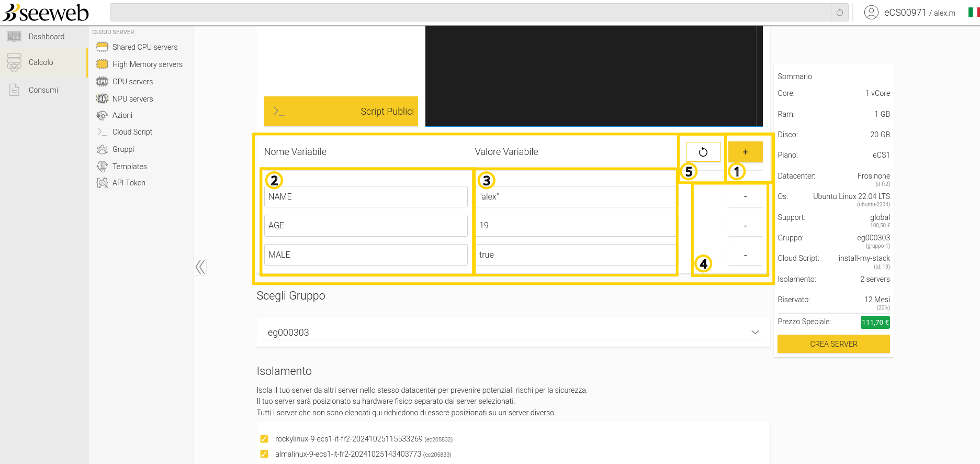Click the High Memory servers icon
The image size is (980, 464).
(102, 64)
